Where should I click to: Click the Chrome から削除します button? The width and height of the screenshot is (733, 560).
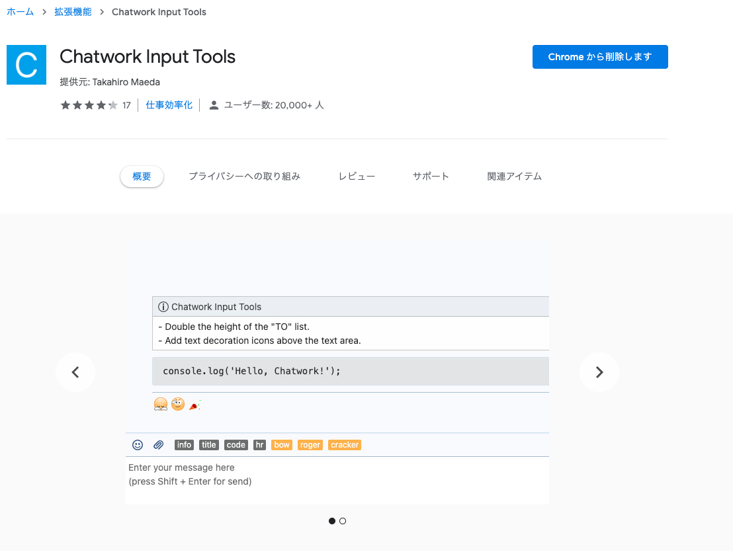pyautogui.click(x=599, y=57)
